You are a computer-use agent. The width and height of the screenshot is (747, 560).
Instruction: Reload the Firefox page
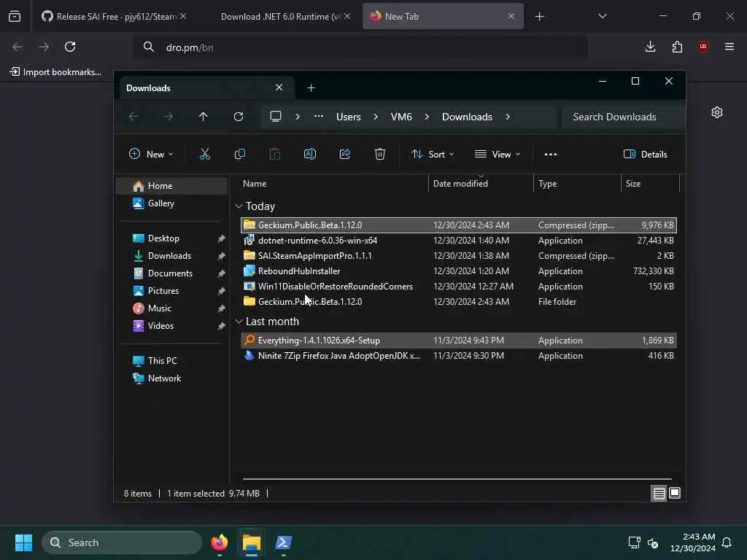click(x=70, y=47)
